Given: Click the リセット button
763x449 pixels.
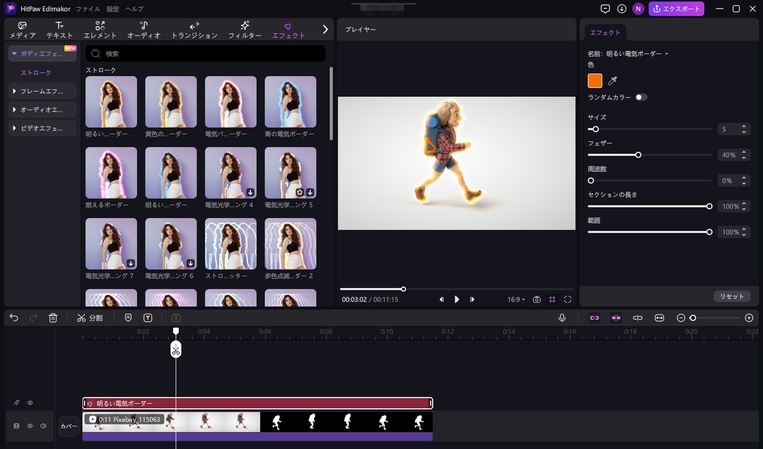Looking at the screenshot, I should click(x=732, y=296).
